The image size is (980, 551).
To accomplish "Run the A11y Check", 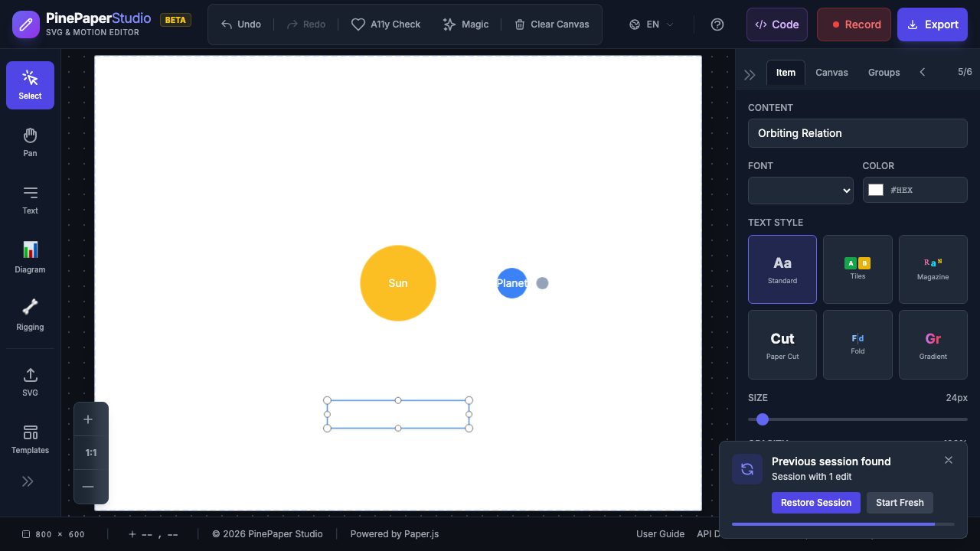I will (386, 24).
